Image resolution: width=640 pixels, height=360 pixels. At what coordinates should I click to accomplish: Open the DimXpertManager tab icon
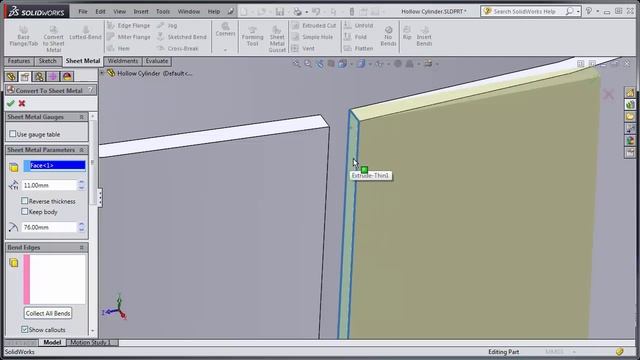click(x=53, y=76)
